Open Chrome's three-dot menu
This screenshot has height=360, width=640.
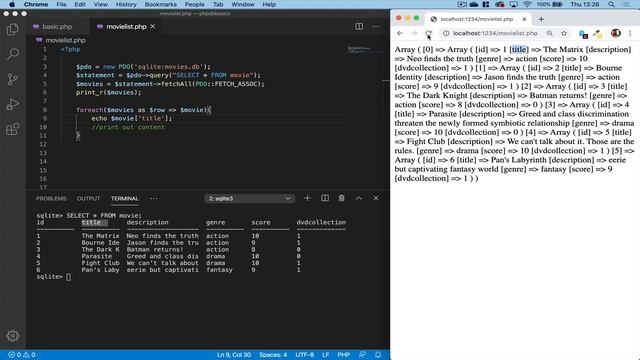(x=630, y=33)
